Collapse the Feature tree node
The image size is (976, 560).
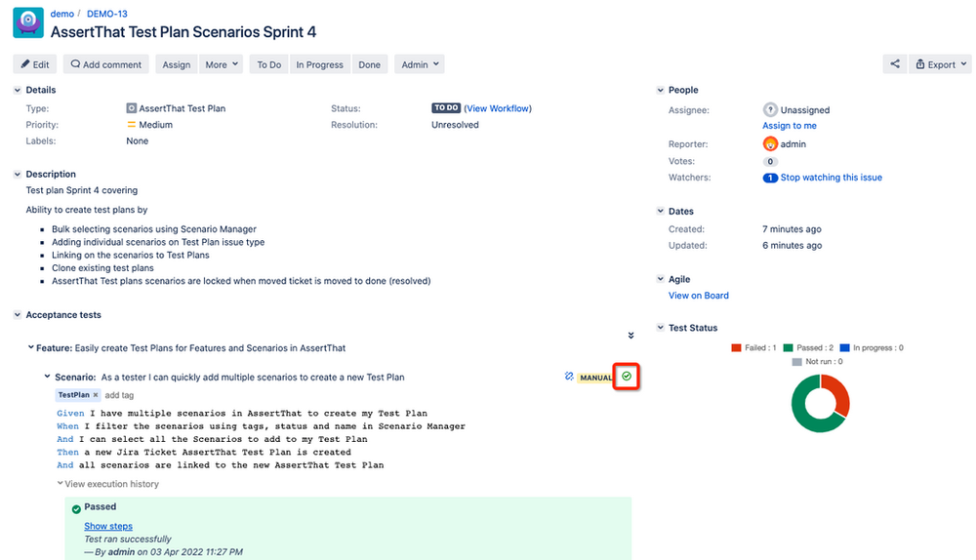tap(29, 347)
